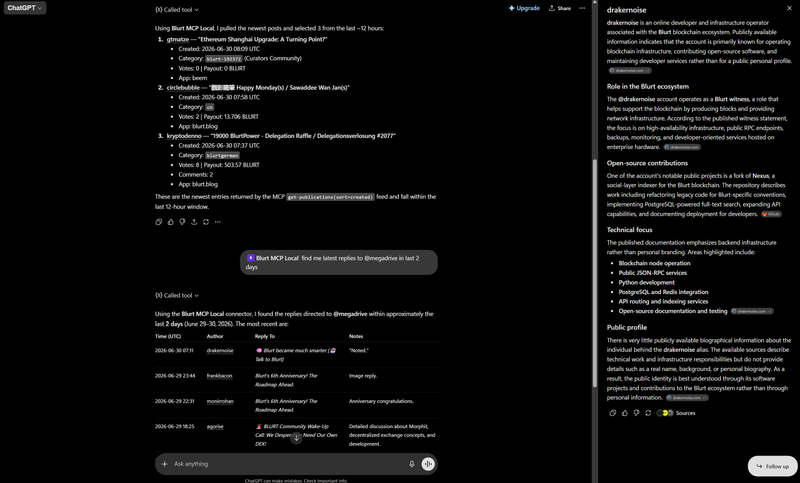The image size is (800, 483).
Task: Open the three-dot menu in the top bar
Action: click(582, 8)
